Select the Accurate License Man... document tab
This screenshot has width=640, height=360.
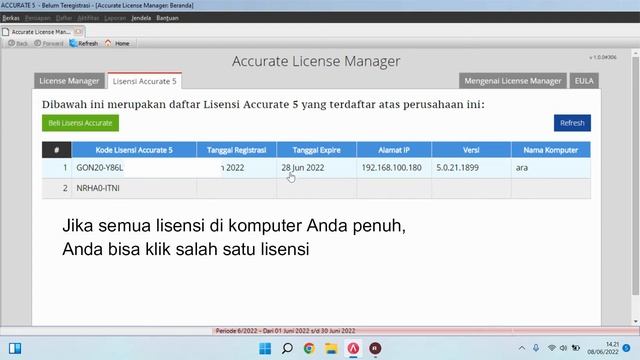(41, 31)
